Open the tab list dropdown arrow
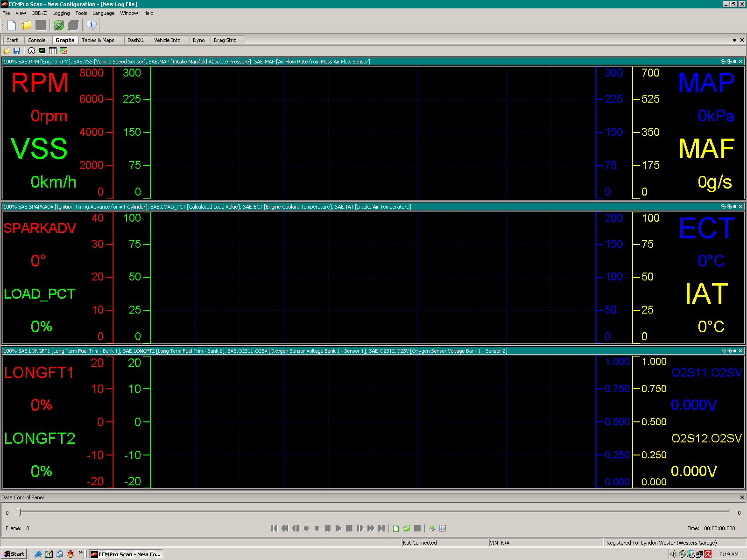This screenshot has height=560, width=747. click(734, 41)
